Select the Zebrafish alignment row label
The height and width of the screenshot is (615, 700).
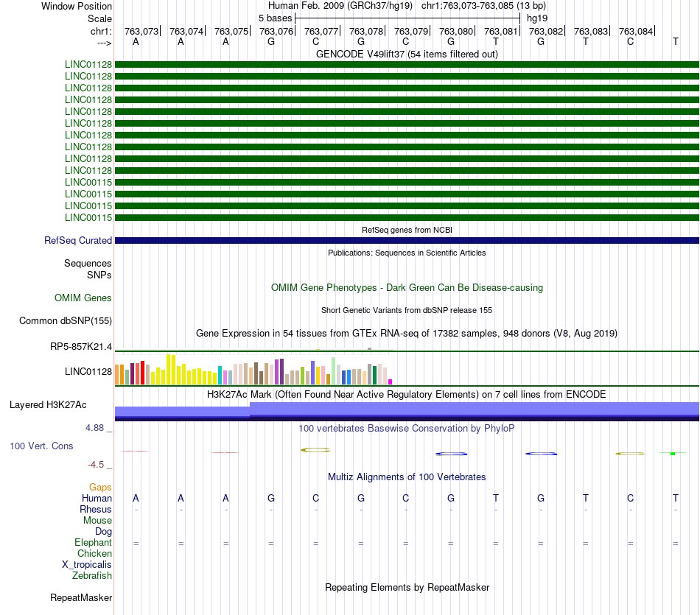(92, 575)
